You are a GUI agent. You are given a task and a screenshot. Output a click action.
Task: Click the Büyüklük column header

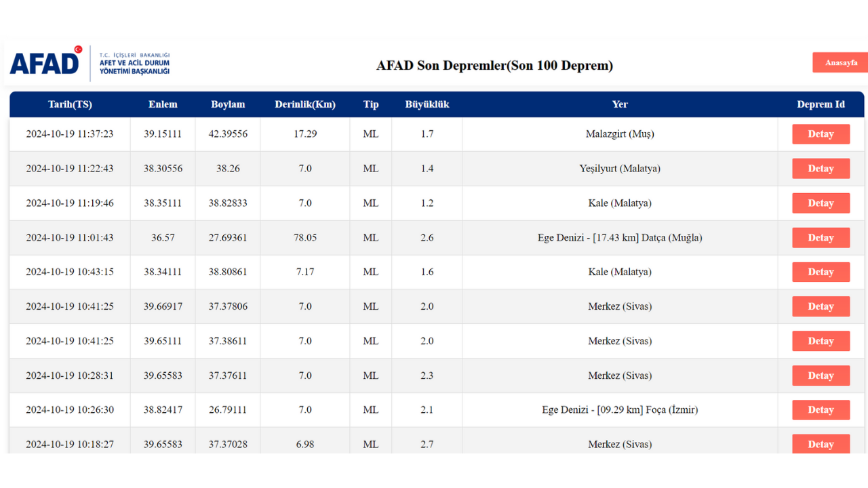click(427, 104)
